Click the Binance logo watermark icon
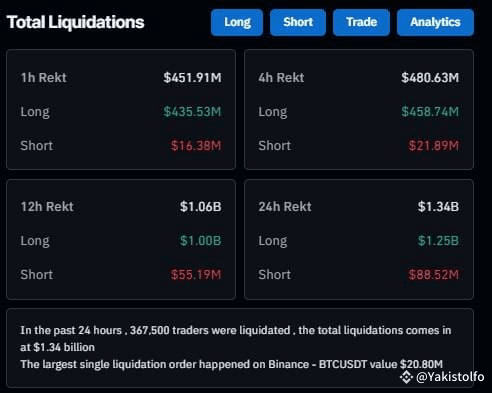Image resolution: width=492 pixels, height=393 pixels. point(406,377)
